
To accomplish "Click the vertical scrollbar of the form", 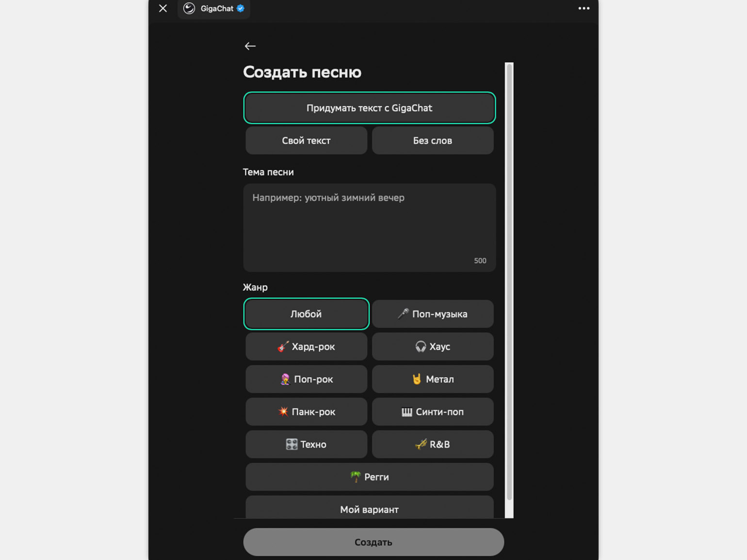I will (x=509, y=281).
